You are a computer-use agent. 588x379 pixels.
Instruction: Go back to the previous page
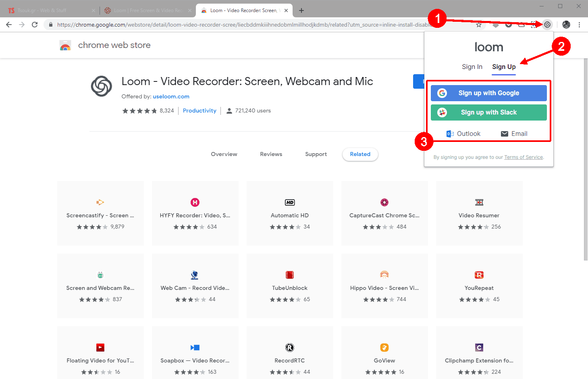tap(9, 25)
